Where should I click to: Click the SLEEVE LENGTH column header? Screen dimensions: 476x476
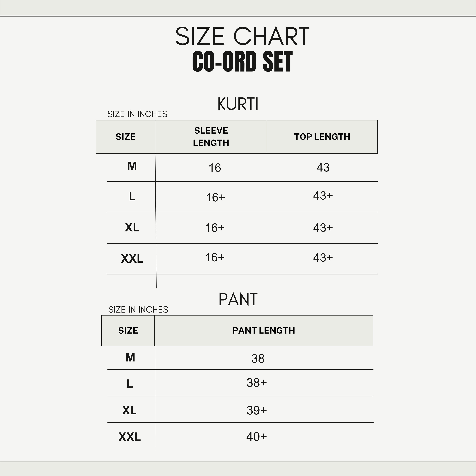[211, 137]
